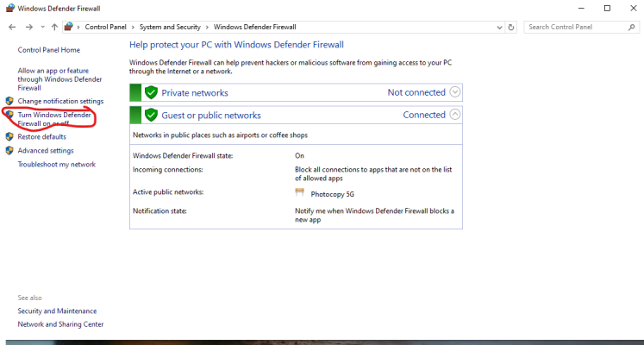This screenshot has width=644, height=345.
Task: Click the search magnifier icon
Action: [632, 27]
